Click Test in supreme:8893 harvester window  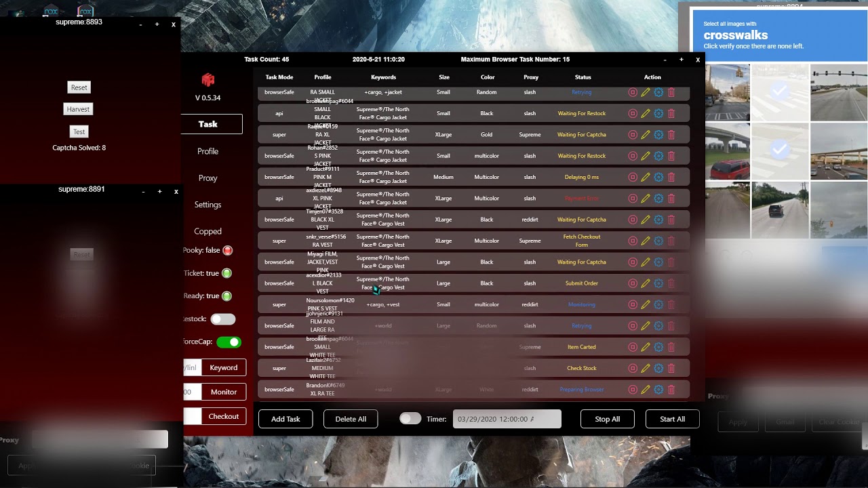tap(79, 131)
